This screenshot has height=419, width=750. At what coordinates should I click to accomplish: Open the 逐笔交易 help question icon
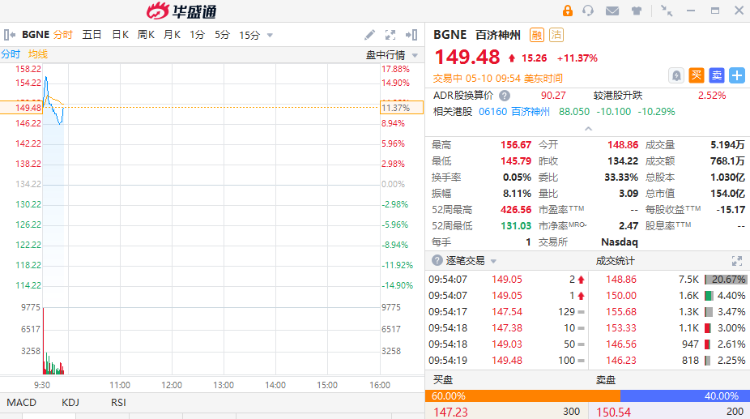click(x=437, y=260)
